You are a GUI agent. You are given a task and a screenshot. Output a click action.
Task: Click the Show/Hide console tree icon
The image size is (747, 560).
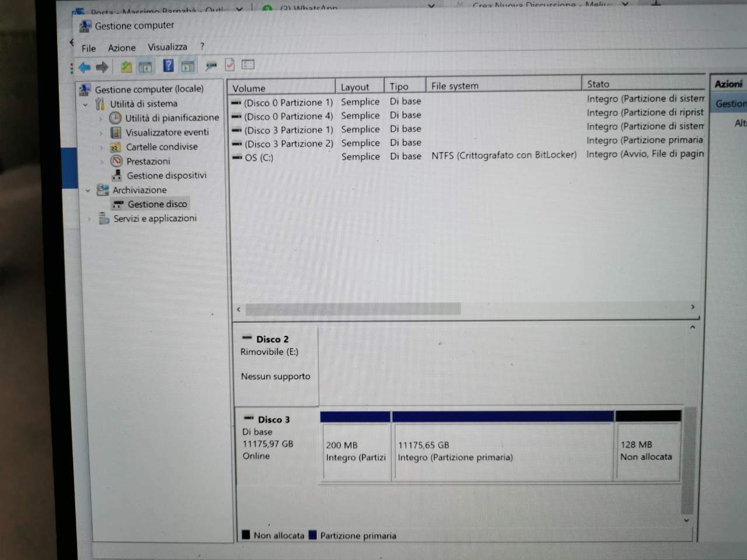(x=145, y=67)
